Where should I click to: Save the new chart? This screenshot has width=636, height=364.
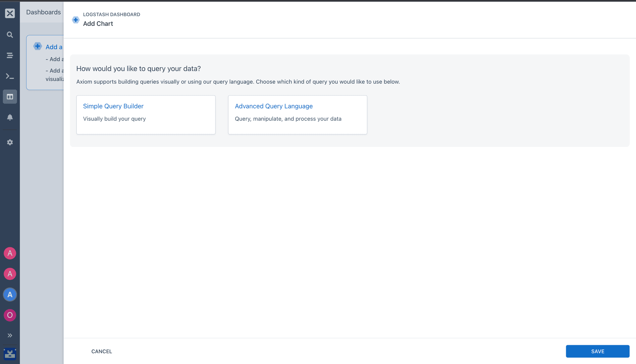(598, 351)
